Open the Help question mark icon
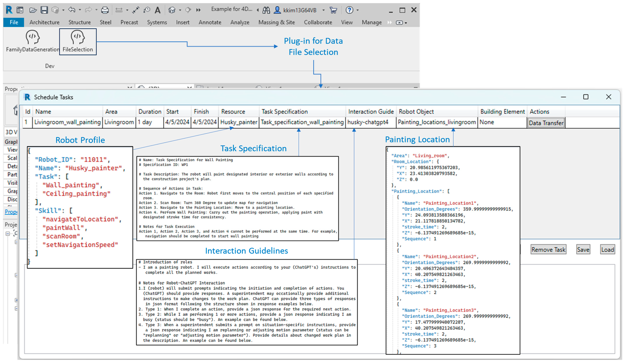Screen dimensions: 626x364 pyautogui.click(x=349, y=10)
